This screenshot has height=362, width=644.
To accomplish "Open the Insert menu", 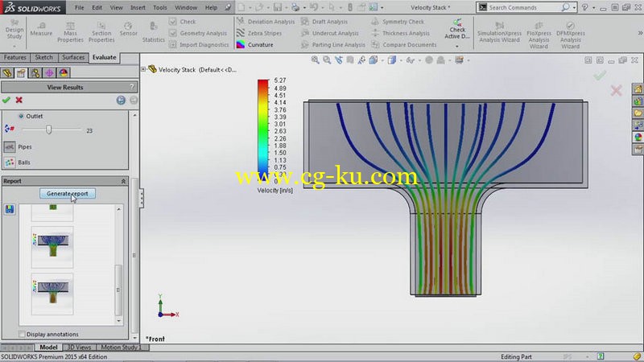I will (x=138, y=7).
